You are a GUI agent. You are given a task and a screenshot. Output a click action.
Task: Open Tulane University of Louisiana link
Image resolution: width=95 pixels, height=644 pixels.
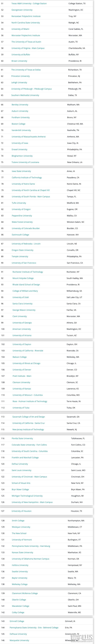[x=25, y=162]
